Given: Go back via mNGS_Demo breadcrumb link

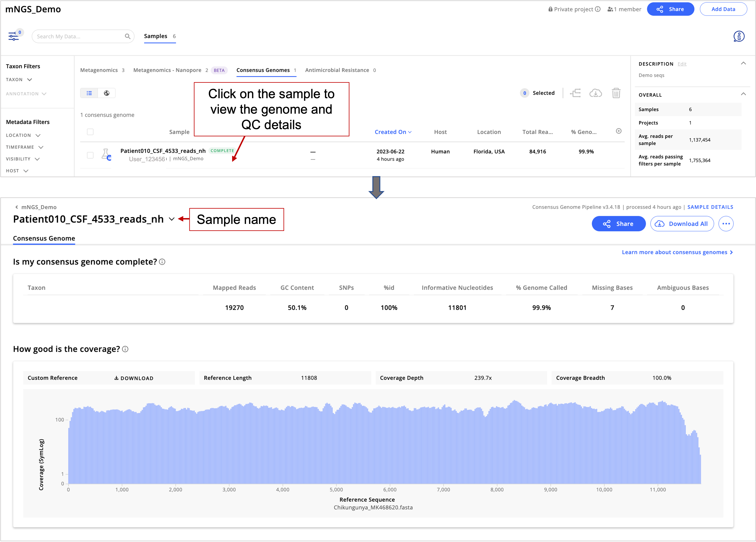Looking at the screenshot, I should coord(39,207).
